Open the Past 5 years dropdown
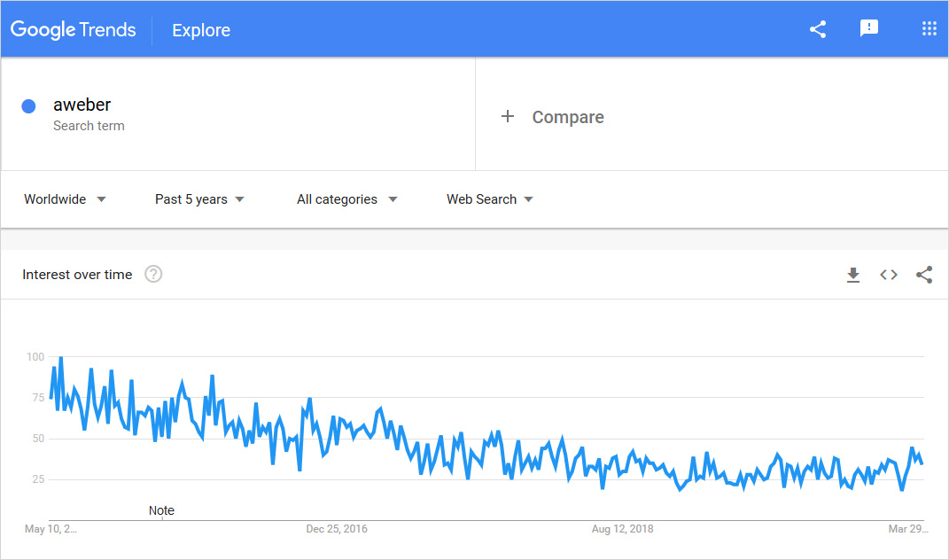The height and width of the screenshot is (560, 949). coord(199,199)
